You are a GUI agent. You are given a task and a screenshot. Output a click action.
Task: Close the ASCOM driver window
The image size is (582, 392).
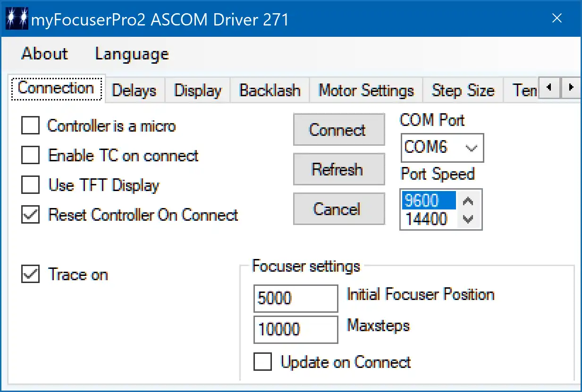click(557, 18)
